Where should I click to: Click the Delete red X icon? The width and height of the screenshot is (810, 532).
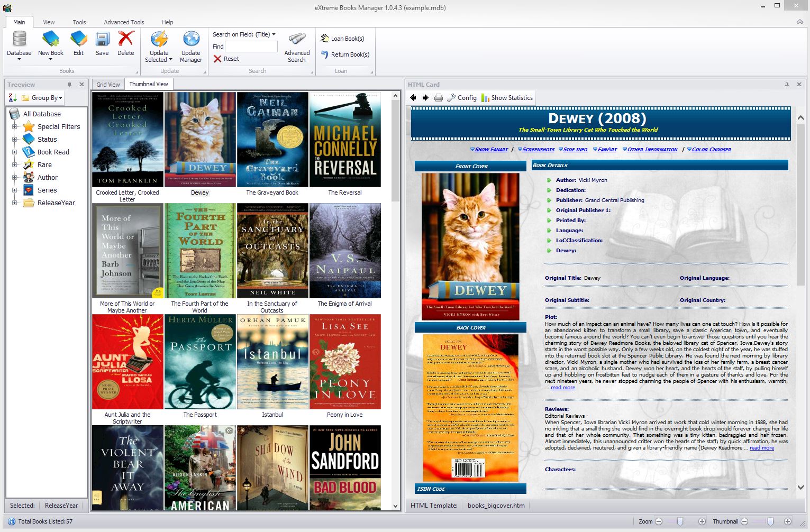[126, 40]
